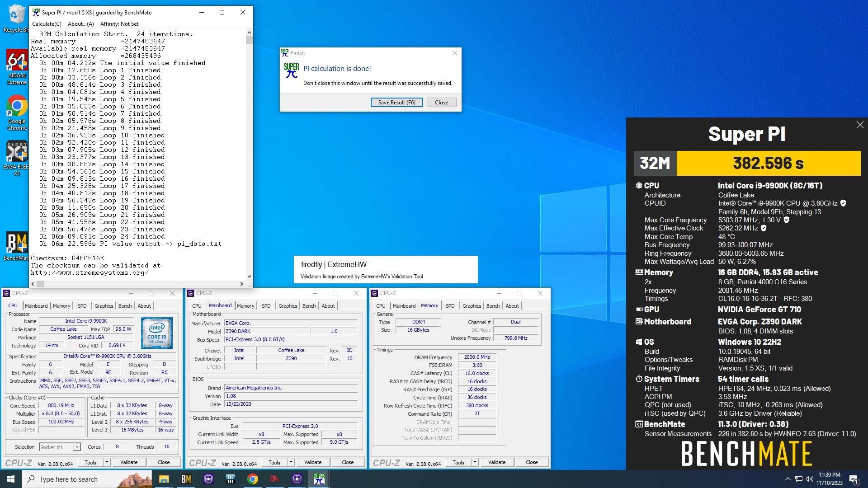Open About menu in Super PI
868x488 pixels.
[x=80, y=24]
